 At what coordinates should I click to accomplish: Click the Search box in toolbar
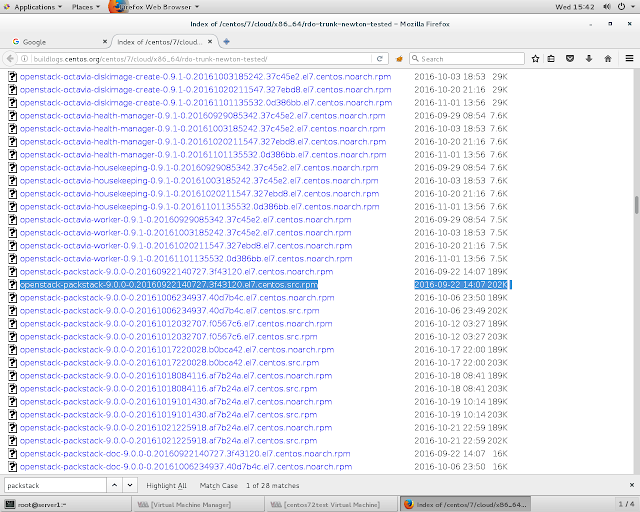[467, 59]
